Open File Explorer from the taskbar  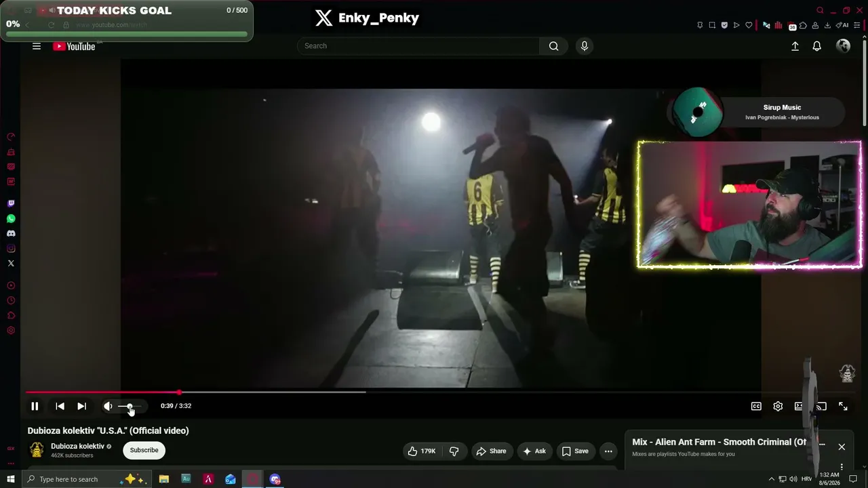tap(164, 479)
